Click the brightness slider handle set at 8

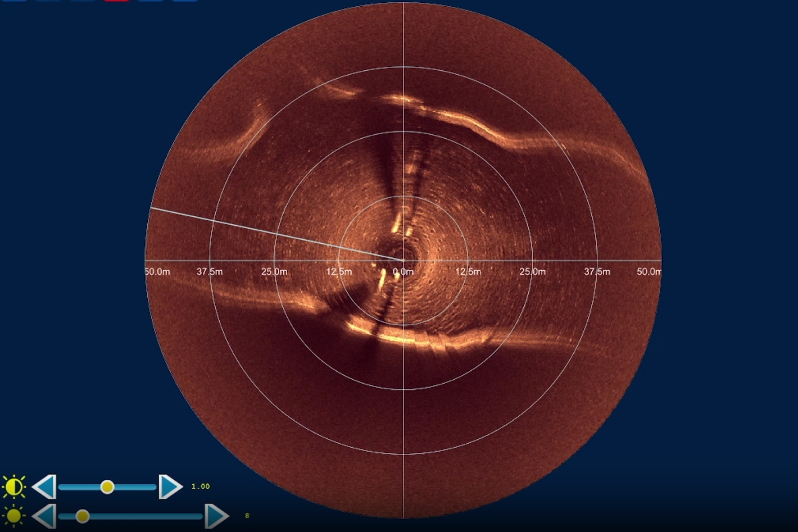click(x=83, y=516)
